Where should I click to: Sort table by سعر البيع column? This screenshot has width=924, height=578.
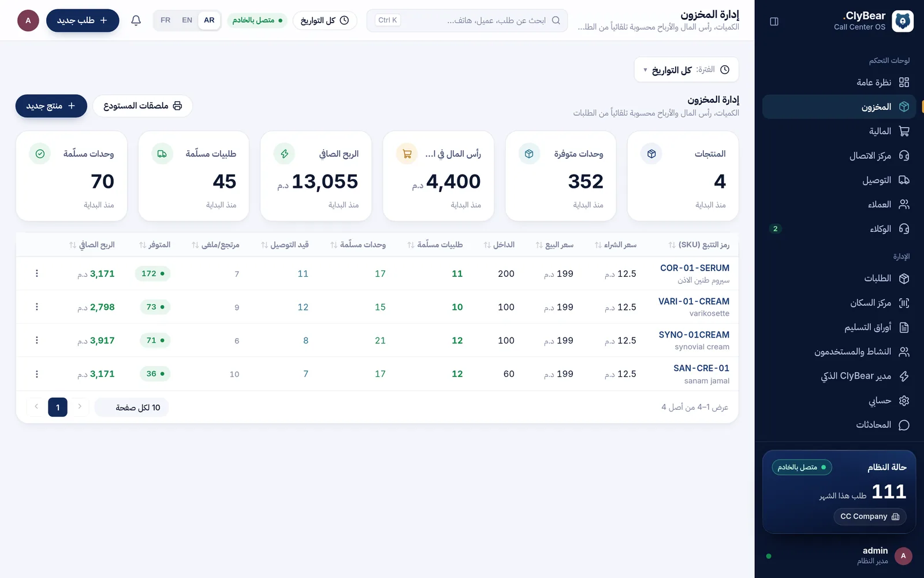(x=554, y=245)
